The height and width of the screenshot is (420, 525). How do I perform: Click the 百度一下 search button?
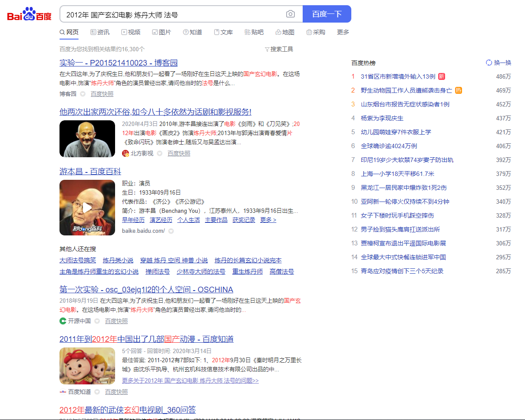[327, 14]
